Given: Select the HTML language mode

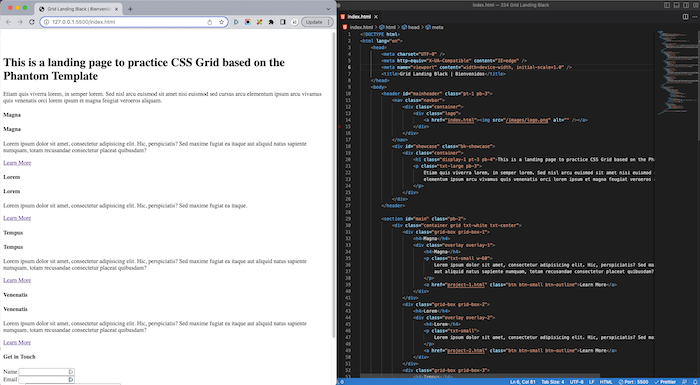Looking at the screenshot, I should click(x=606, y=382).
